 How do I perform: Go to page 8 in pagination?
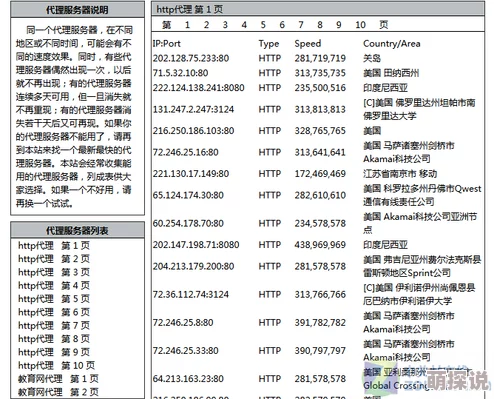(320, 25)
